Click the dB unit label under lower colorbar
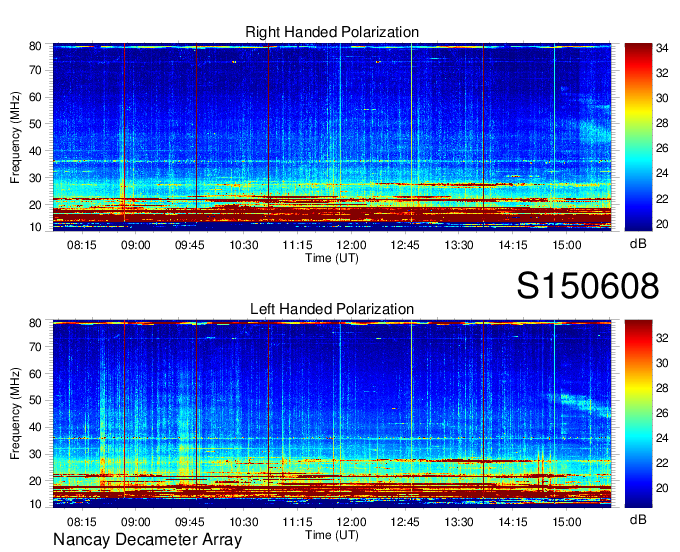Viewport: 680px width, 552px height. [x=638, y=519]
